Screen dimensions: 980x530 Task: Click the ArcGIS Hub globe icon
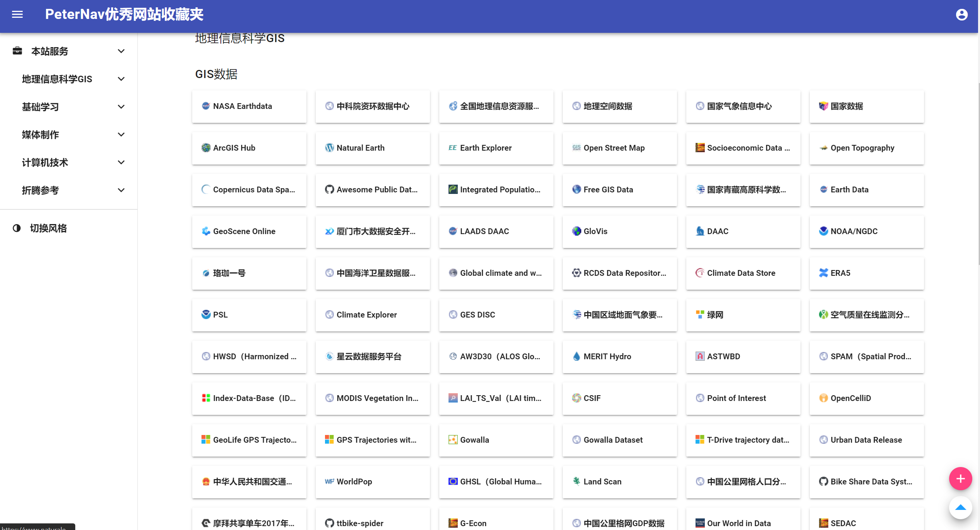pos(206,148)
